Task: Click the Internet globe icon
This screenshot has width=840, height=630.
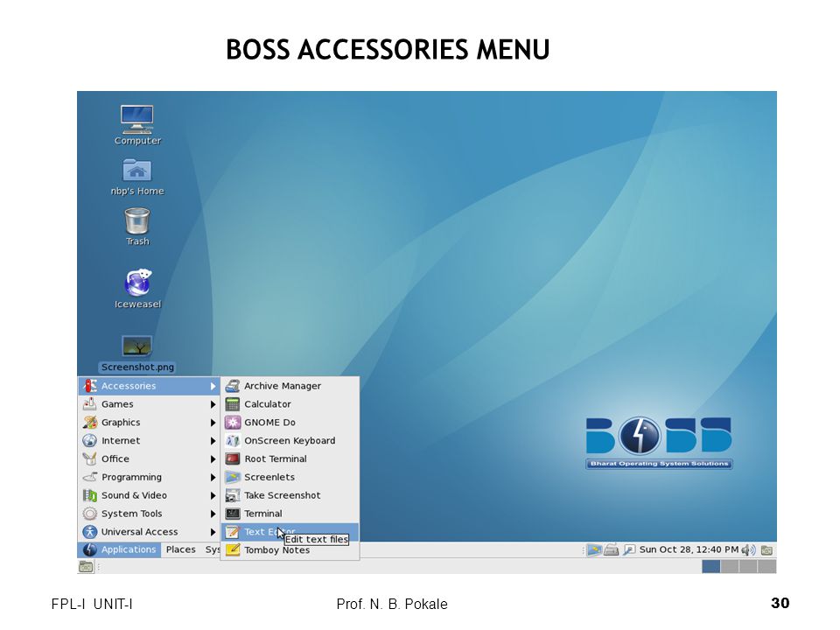Action: (x=90, y=440)
